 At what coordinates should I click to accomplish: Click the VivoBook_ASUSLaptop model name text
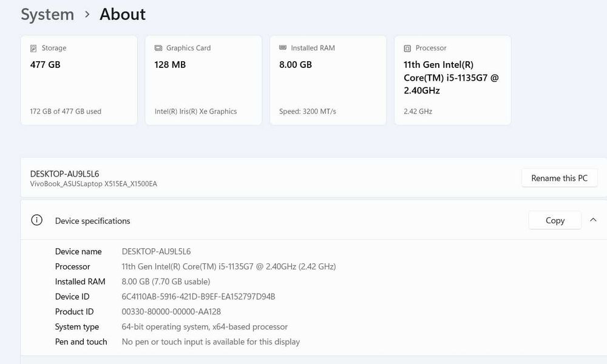click(93, 184)
